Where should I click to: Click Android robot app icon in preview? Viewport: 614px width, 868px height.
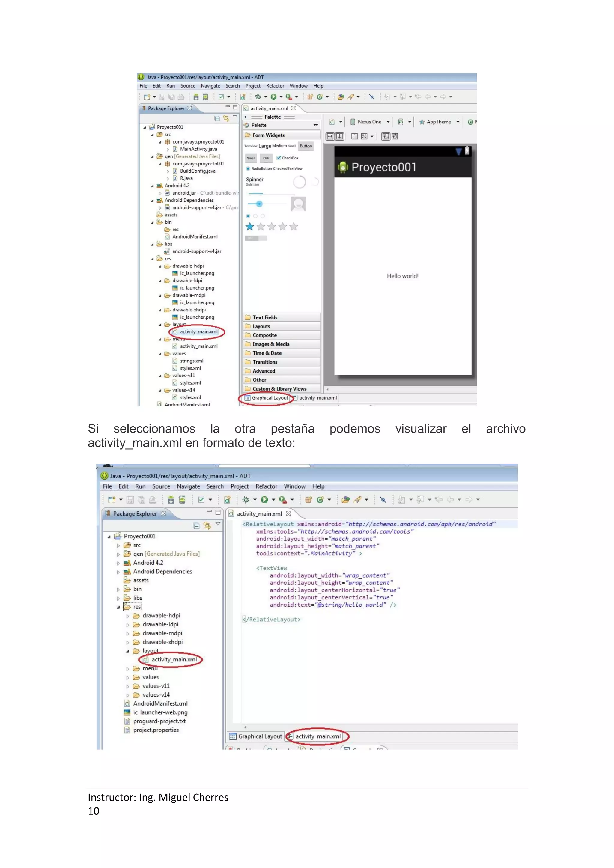(x=343, y=168)
